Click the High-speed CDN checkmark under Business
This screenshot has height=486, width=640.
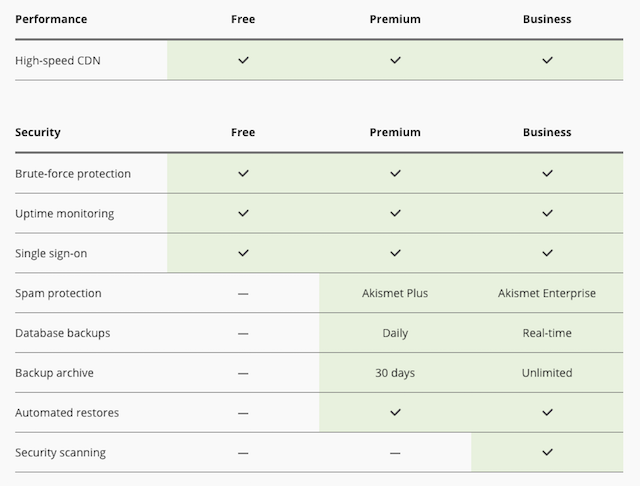547,60
